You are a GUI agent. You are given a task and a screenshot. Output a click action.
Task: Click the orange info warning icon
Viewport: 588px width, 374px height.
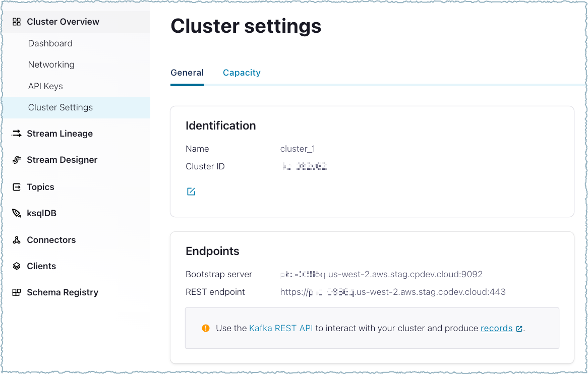click(x=205, y=328)
